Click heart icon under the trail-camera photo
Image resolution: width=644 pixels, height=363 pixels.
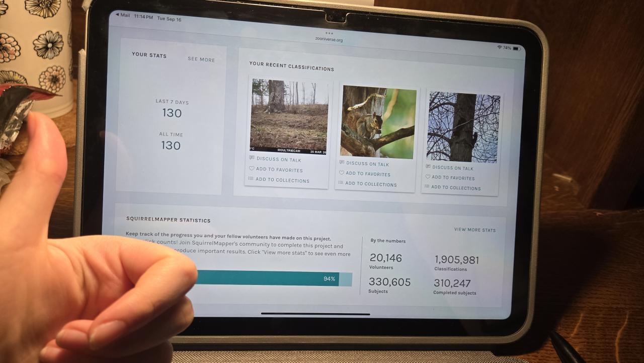pyautogui.click(x=252, y=169)
